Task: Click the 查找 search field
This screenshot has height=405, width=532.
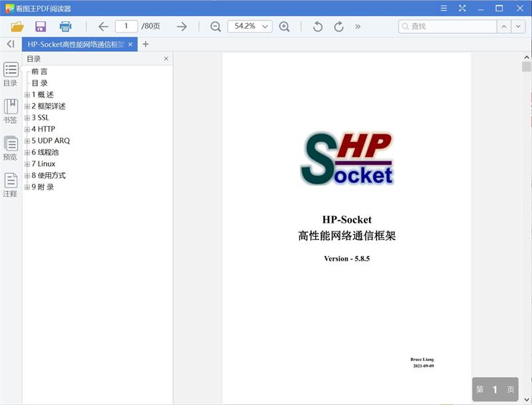Action: 448,27
